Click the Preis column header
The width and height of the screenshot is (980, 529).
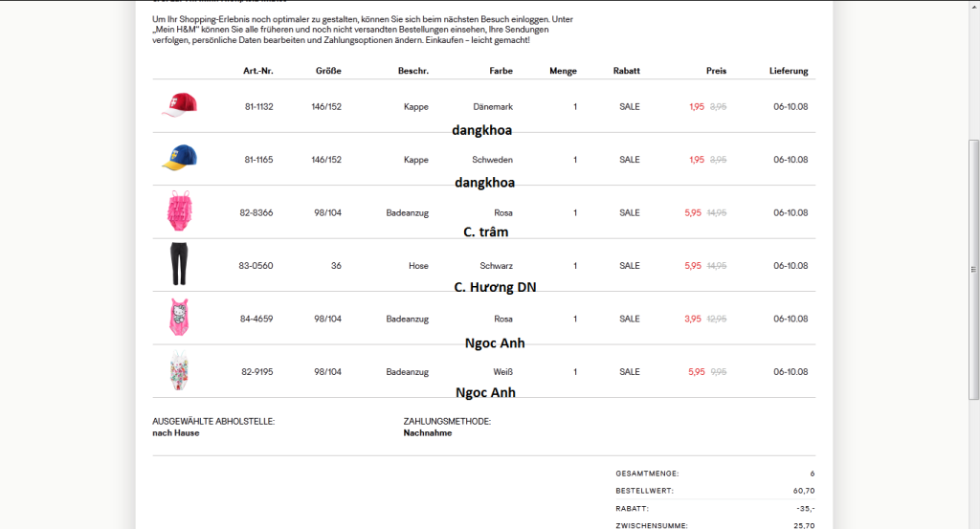(x=716, y=71)
